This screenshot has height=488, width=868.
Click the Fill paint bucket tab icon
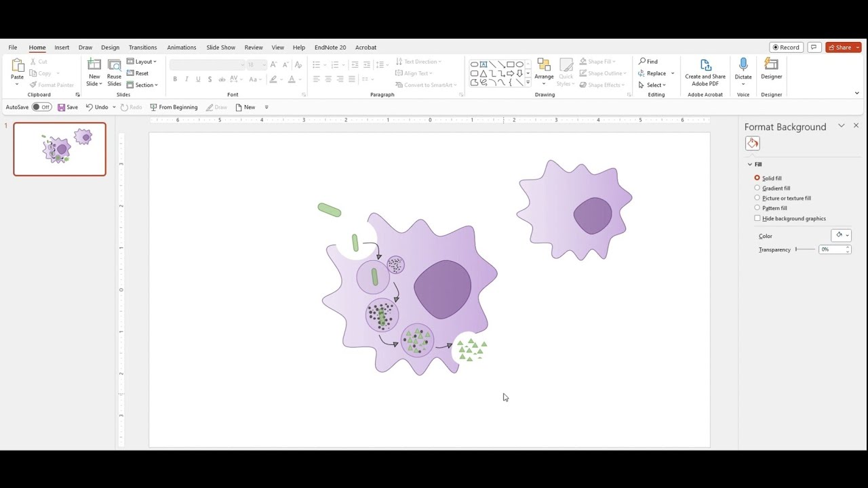click(x=752, y=143)
